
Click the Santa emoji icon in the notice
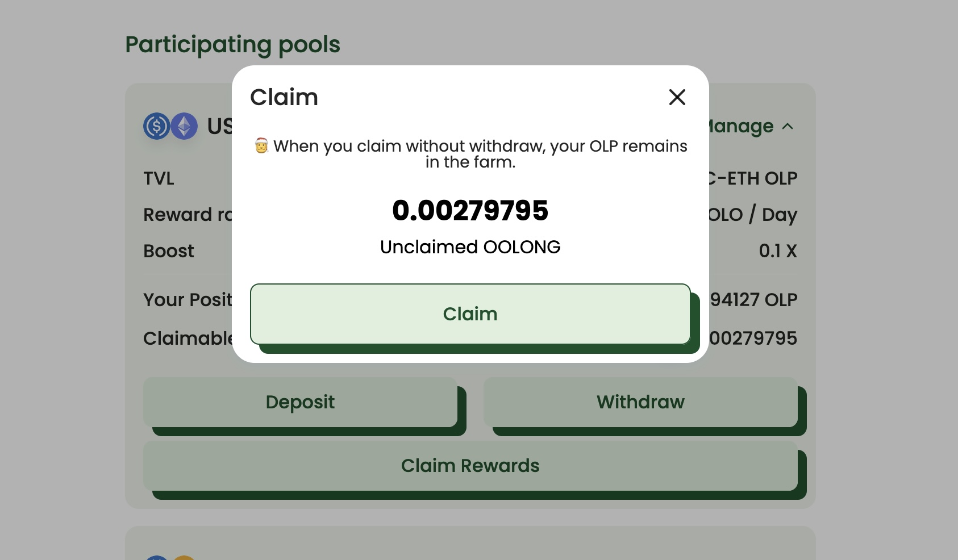coord(261,146)
